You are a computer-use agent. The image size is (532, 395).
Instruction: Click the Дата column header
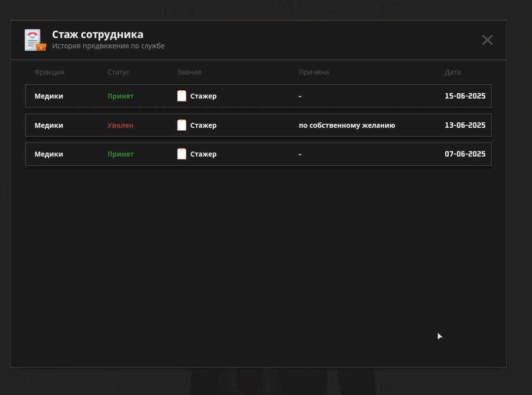(452, 72)
